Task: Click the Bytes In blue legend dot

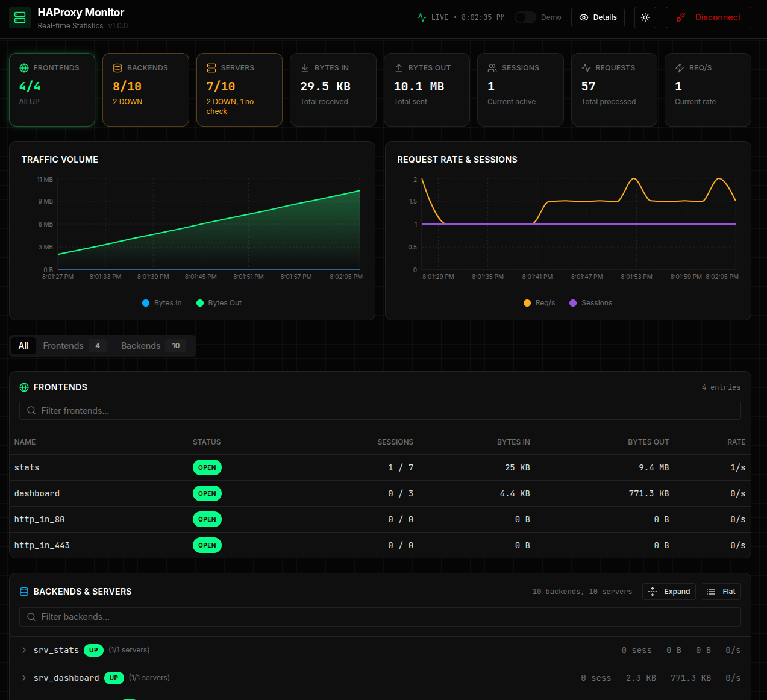Action: [x=144, y=303]
